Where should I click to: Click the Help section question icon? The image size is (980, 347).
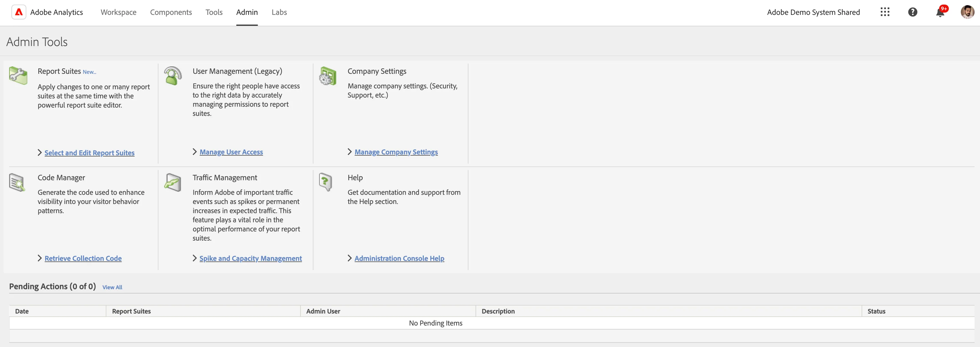pos(325,182)
